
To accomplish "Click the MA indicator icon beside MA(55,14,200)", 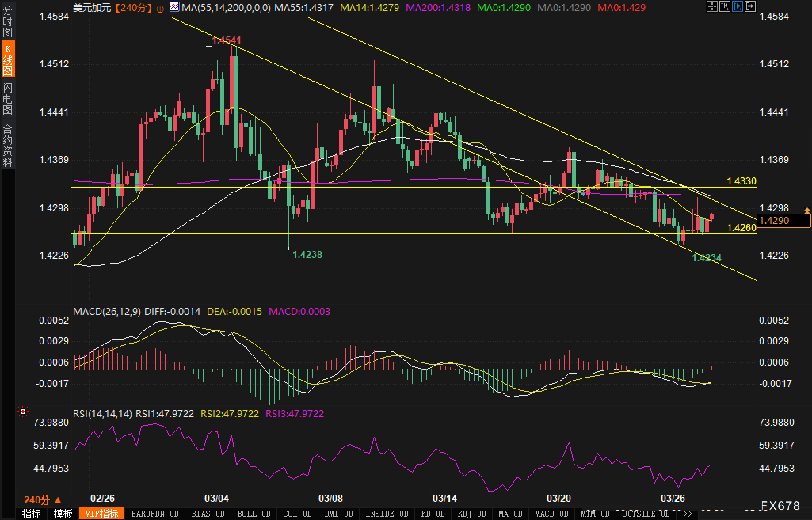I will click(174, 6).
